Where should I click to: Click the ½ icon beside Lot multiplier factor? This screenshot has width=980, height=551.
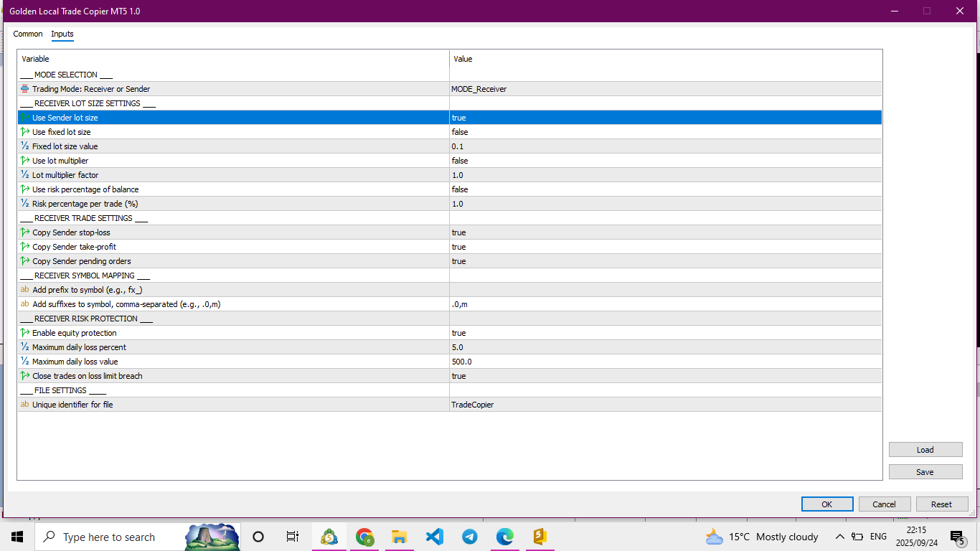[x=25, y=175]
